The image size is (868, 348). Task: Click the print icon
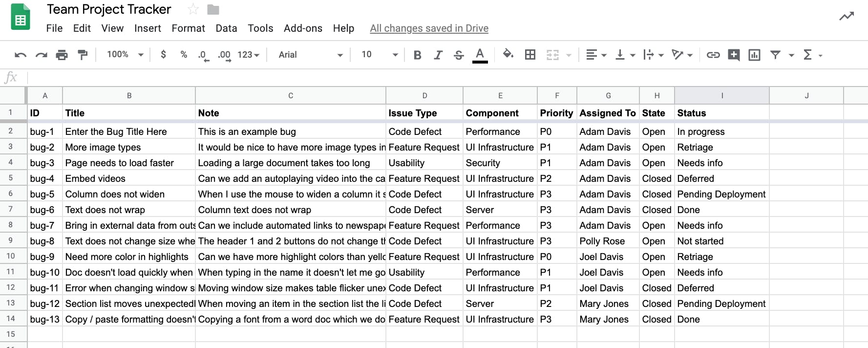[x=62, y=55]
